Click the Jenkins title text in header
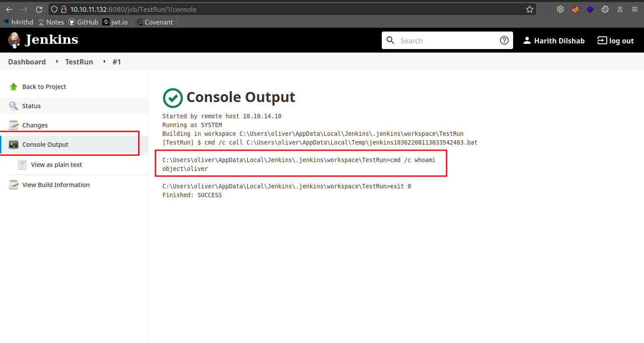Image resolution: width=644 pixels, height=343 pixels. pos(52,40)
